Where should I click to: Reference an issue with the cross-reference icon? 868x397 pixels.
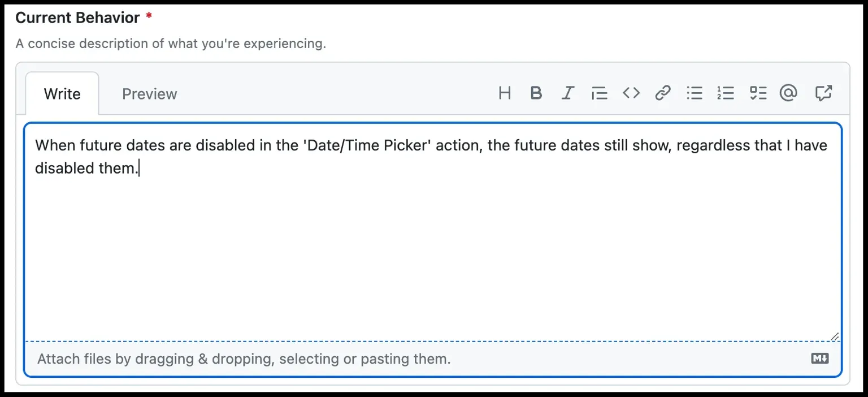point(823,93)
